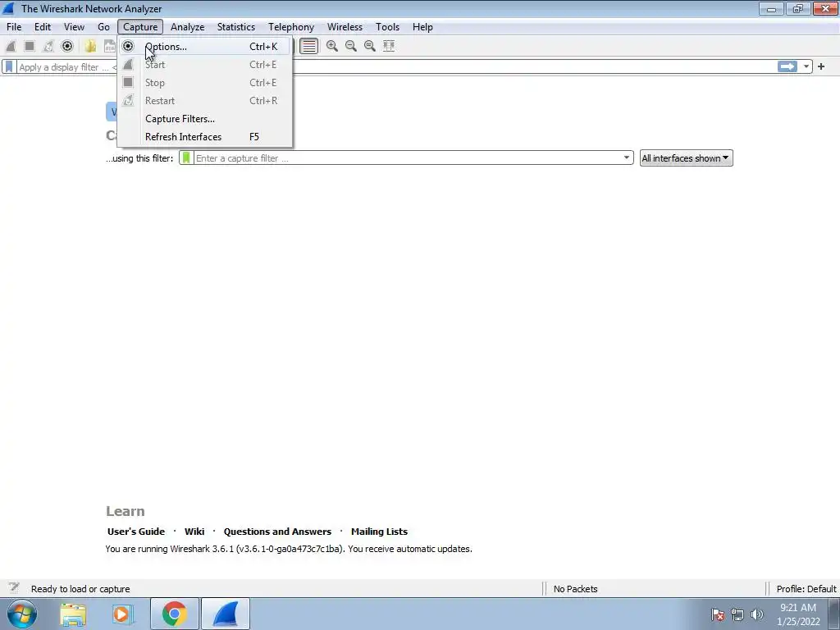Toggle the Colorize packet list toolbar icon

click(309, 46)
